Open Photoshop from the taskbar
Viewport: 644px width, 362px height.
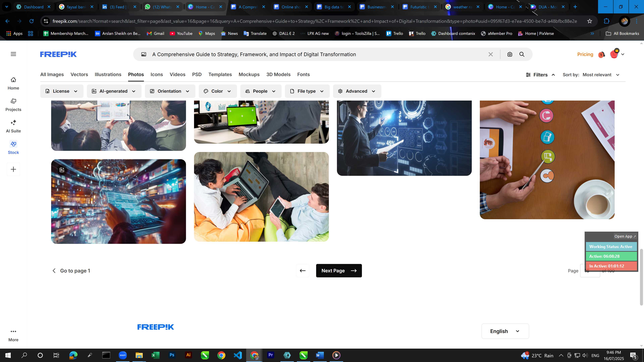(x=172, y=355)
